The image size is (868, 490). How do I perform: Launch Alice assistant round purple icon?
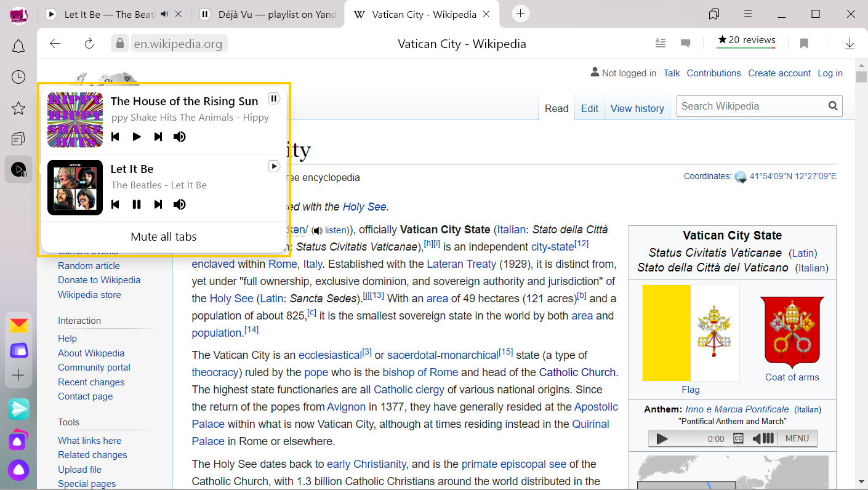(x=18, y=470)
